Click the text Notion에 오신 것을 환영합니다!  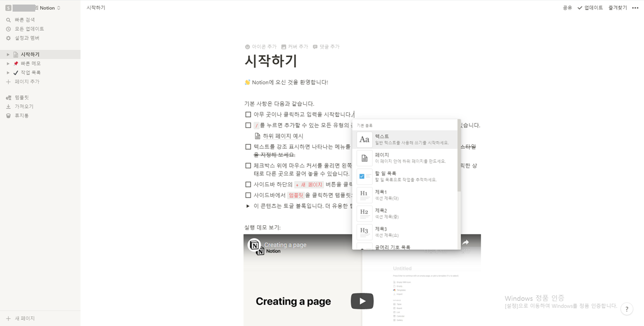pos(290,82)
